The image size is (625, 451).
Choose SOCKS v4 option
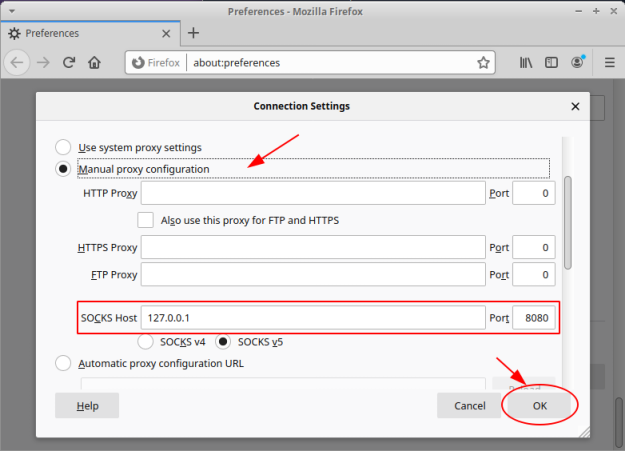click(x=145, y=342)
